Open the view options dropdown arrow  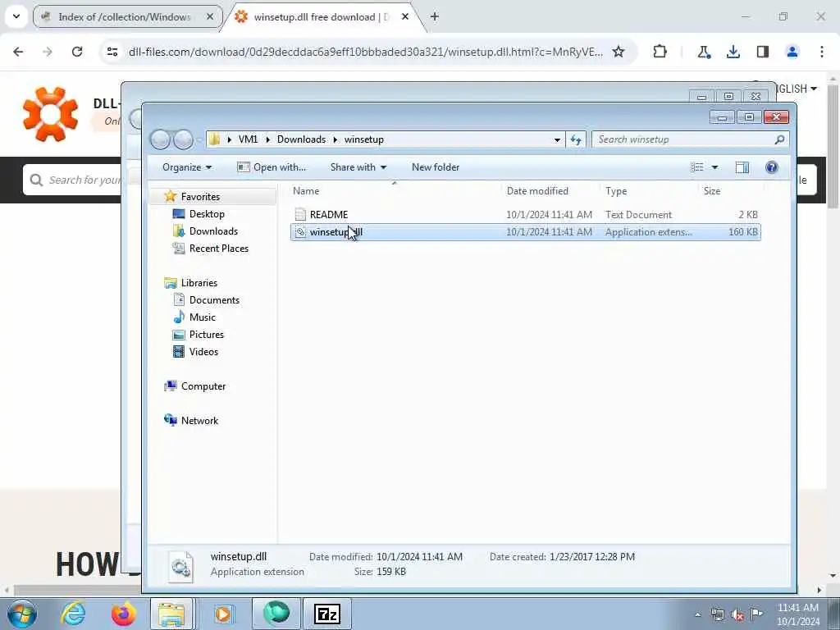pos(714,167)
